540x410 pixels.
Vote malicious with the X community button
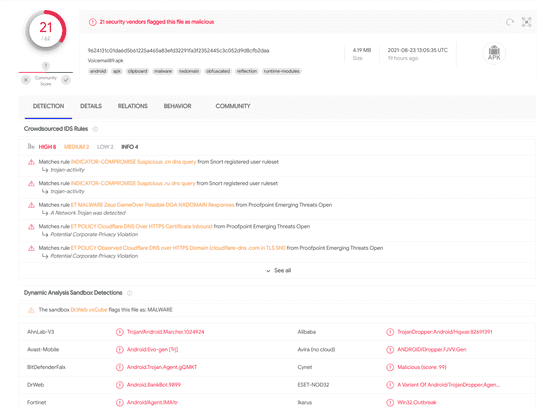click(26, 80)
